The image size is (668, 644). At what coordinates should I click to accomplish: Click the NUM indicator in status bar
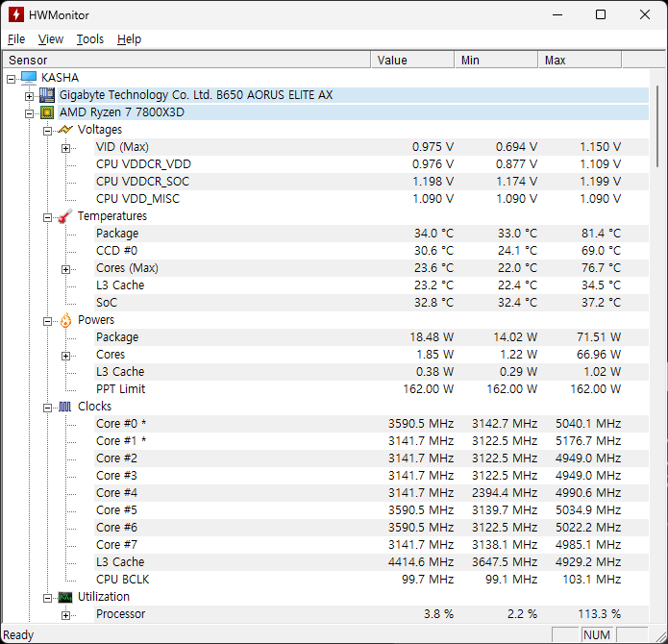coord(597,635)
